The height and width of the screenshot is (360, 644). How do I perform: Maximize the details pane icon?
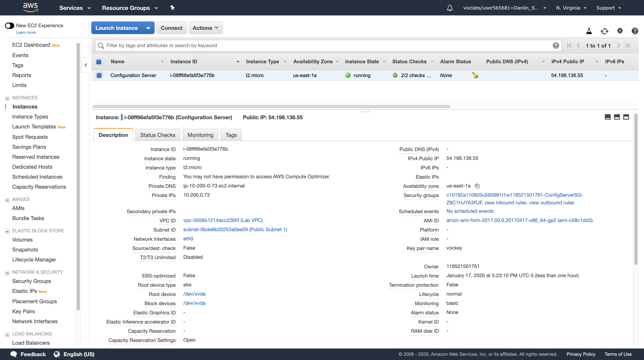626,117
